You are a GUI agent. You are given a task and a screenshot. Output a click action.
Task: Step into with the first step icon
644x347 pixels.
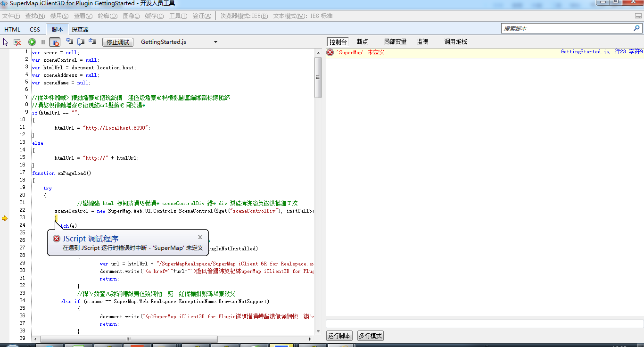click(70, 41)
